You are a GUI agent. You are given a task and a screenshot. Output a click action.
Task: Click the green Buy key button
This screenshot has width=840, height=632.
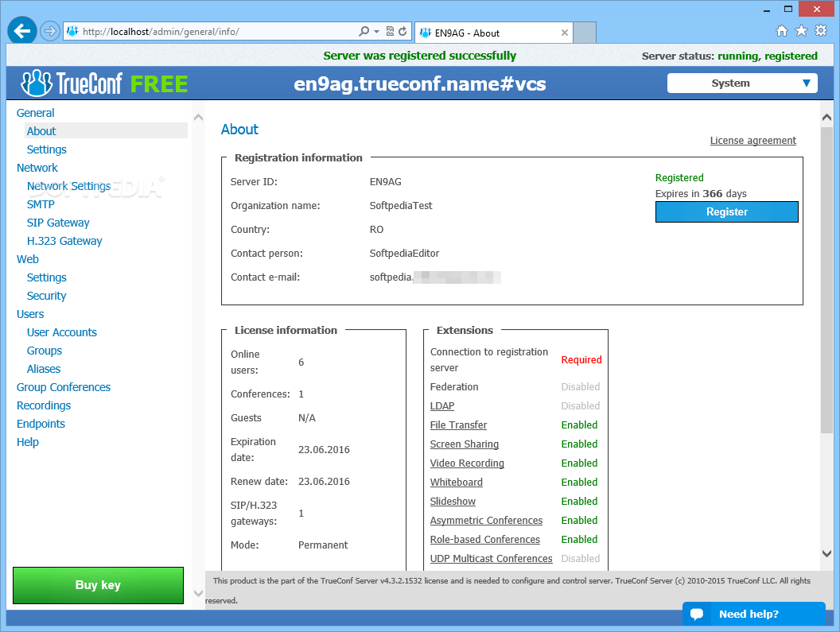(x=98, y=585)
